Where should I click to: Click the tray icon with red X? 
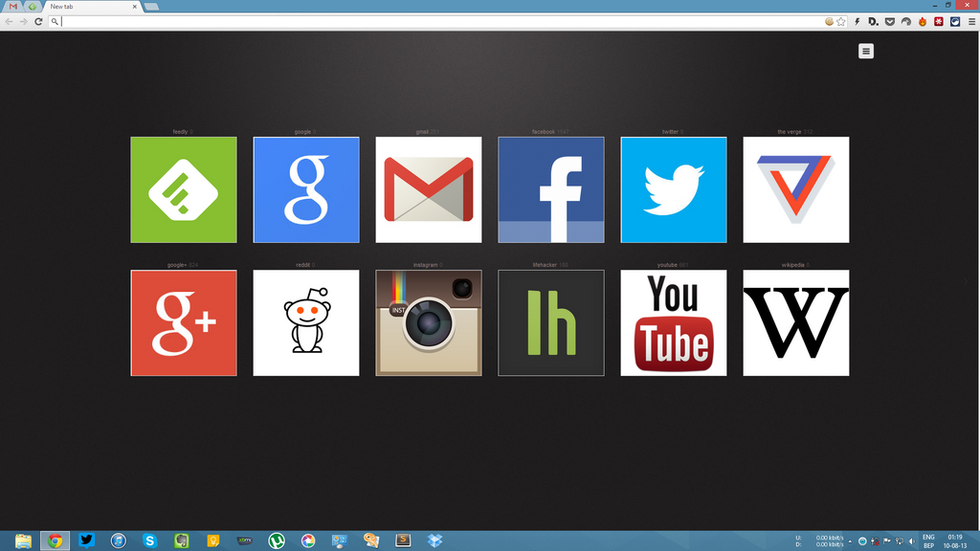tap(875, 541)
